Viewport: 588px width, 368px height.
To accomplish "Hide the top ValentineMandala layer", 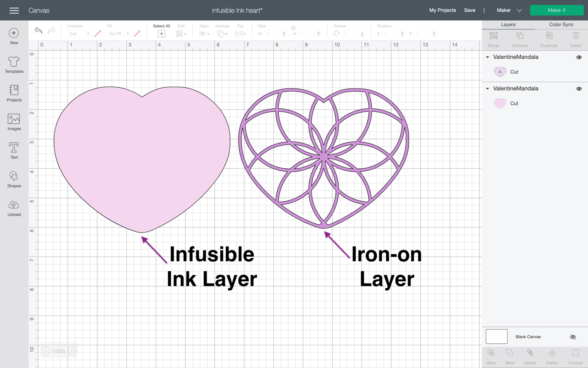I will pos(579,57).
